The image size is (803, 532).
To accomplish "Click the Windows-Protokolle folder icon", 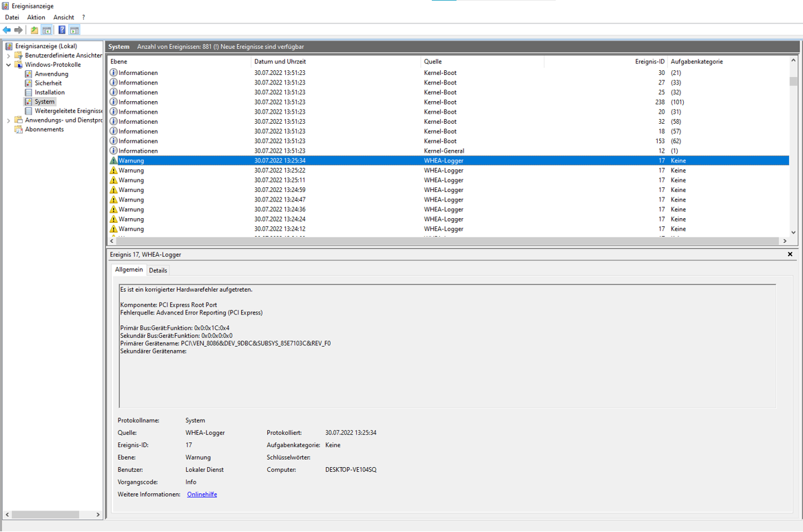I will click(x=19, y=64).
